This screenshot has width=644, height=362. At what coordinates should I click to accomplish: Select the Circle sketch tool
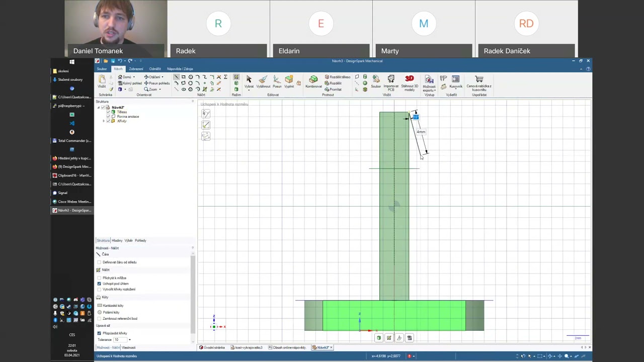(x=191, y=77)
